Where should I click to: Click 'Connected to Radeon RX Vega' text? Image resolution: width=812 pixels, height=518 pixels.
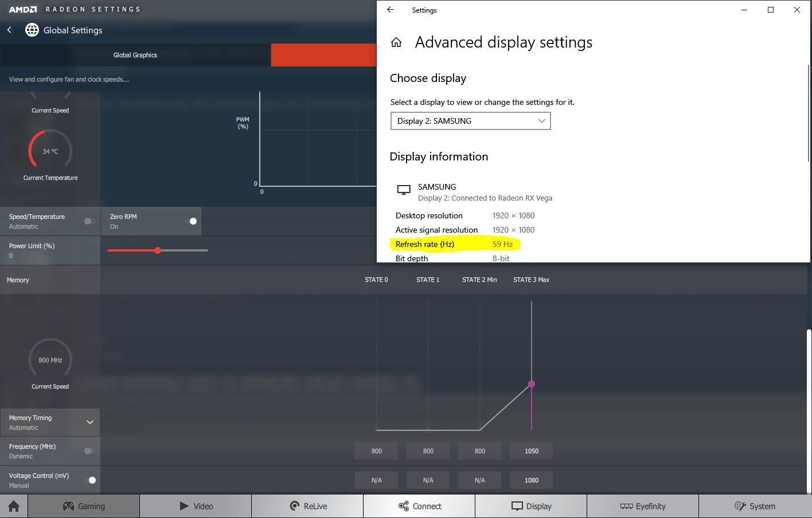(x=502, y=198)
